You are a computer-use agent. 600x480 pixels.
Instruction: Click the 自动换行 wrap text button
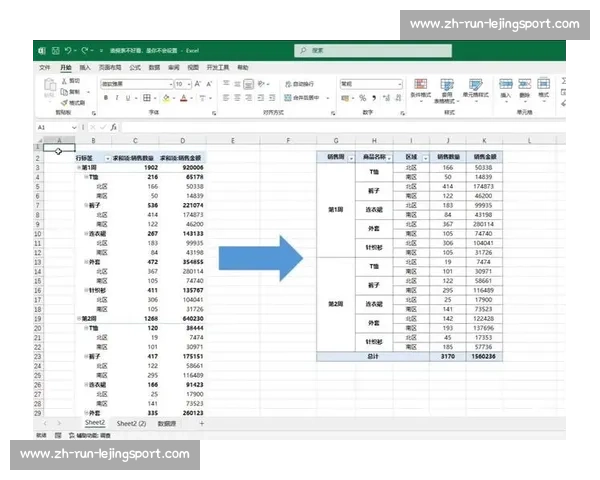pos(298,84)
